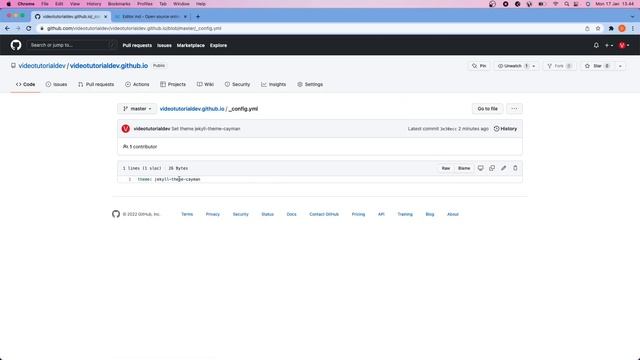The width and height of the screenshot is (640, 360).
Task: Open the Insights tab
Action: tap(273, 84)
